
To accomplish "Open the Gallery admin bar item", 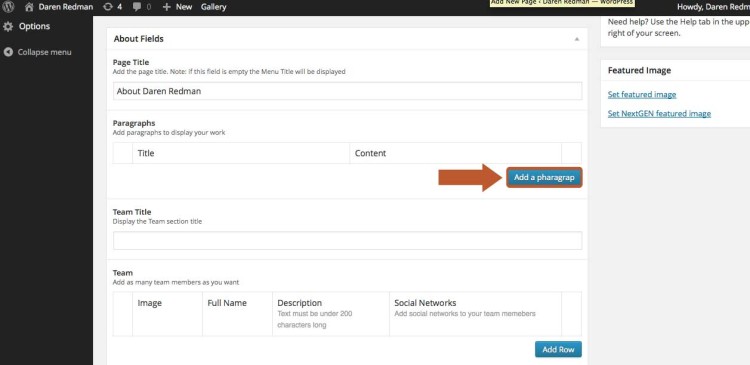I will (x=213, y=7).
